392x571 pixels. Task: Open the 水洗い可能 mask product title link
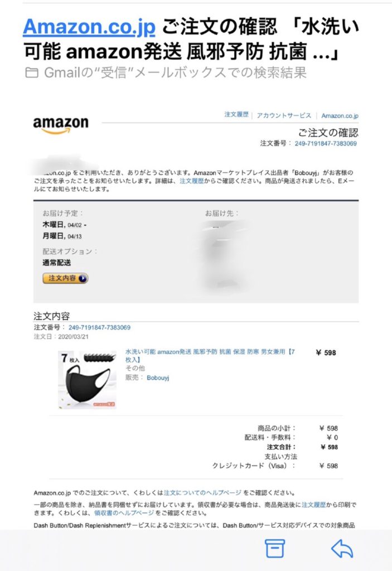[x=210, y=356]
